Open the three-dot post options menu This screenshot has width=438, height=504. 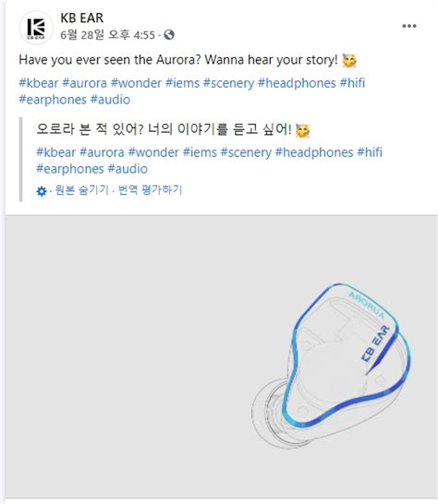pyautogui.click(x=409, y=26)
